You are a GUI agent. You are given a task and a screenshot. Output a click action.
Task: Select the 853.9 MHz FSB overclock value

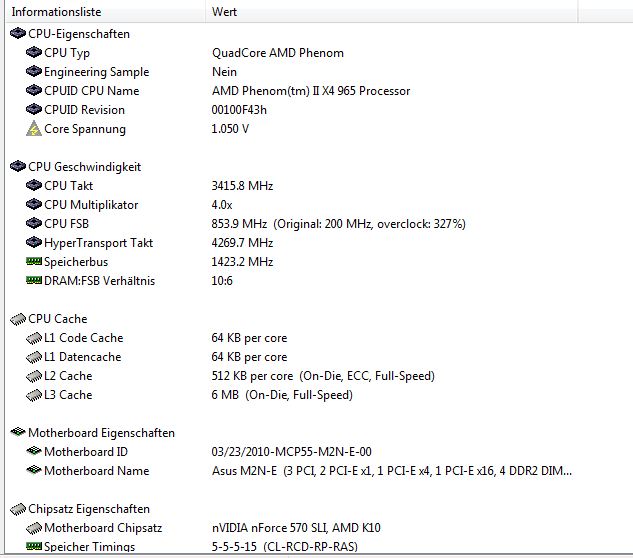point(338,224)
